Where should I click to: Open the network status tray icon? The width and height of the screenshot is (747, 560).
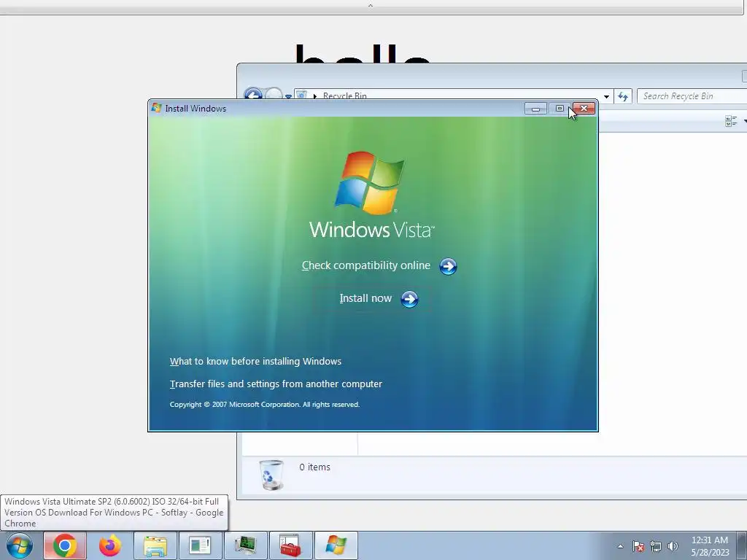pyautogui.click(x=656, y=546)
